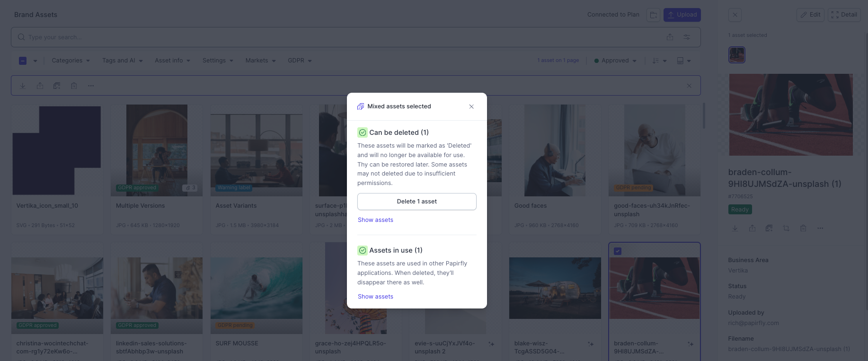Click trash icon in bulk action bar

point(74,86)
